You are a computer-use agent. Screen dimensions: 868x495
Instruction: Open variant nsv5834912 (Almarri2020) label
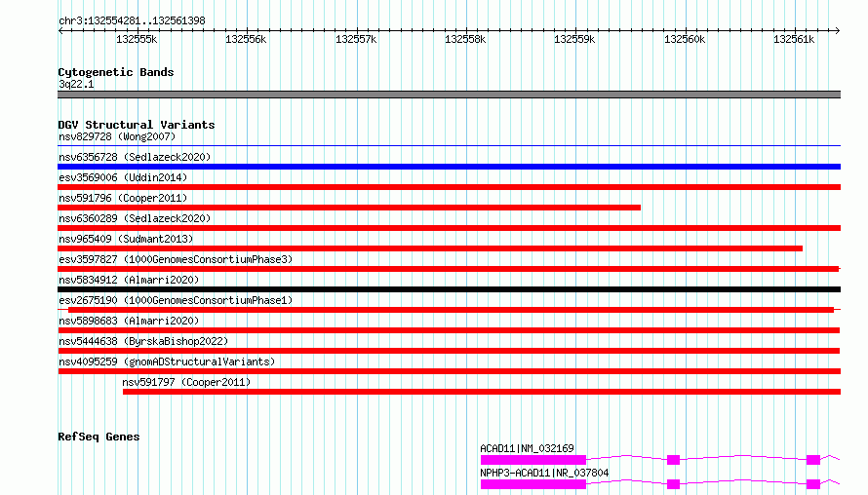pos(129,280)
